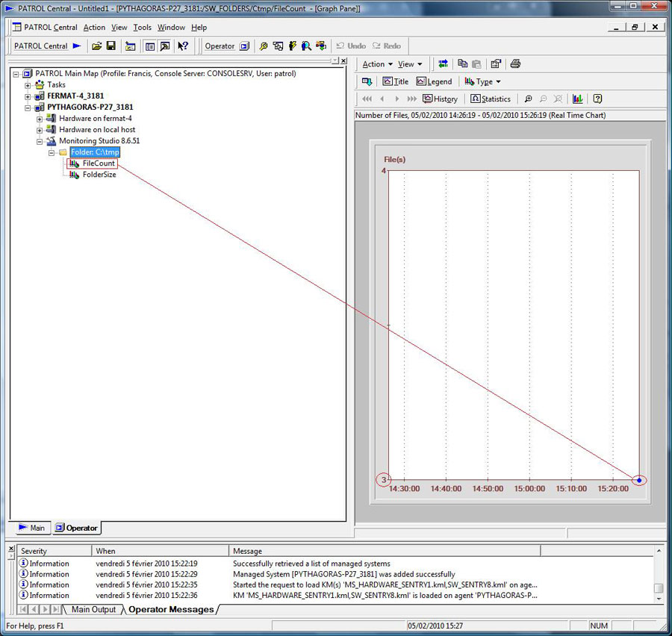Click the blue data point on chart
The width and height of the screenshot is (672, 636).
[x=639, y=480]
